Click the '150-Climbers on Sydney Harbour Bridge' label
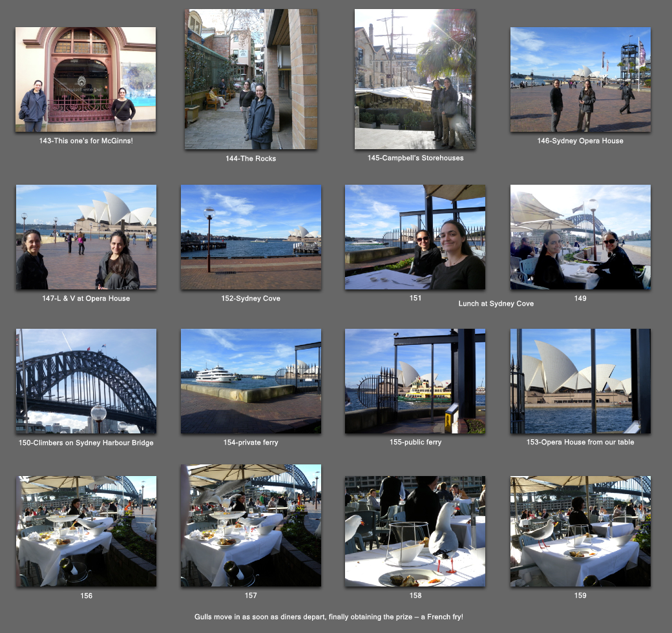The image size is (672, 633). pyautogui.click(x=86, y=442)
